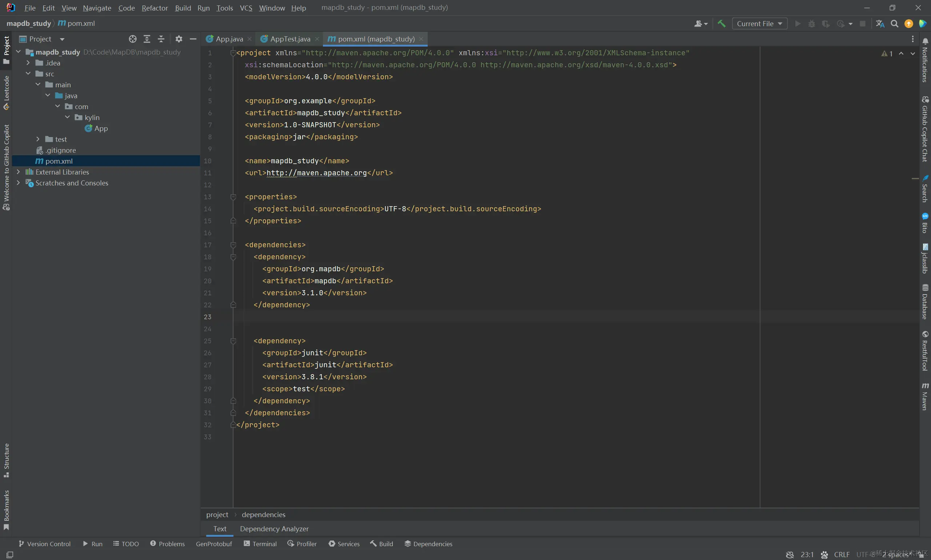Viewport: 931px width, 560px height.
Task: Click the maven.apache.org URL link
Action: [317, 173]
